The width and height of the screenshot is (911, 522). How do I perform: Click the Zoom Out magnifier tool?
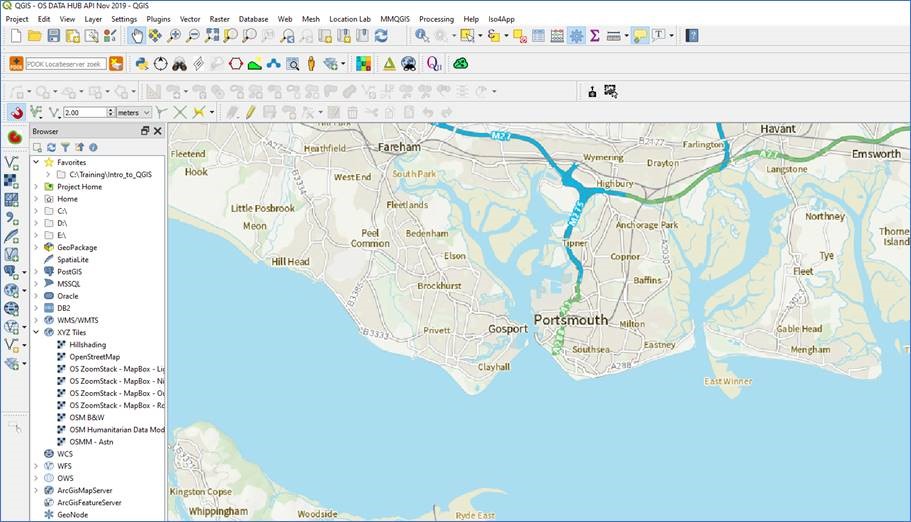pos(192,36)
